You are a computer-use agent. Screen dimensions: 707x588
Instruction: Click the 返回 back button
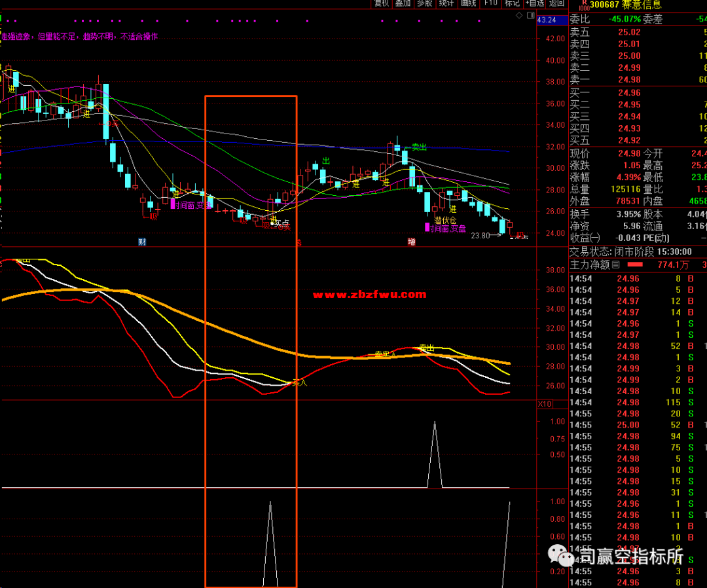[557, 4]
